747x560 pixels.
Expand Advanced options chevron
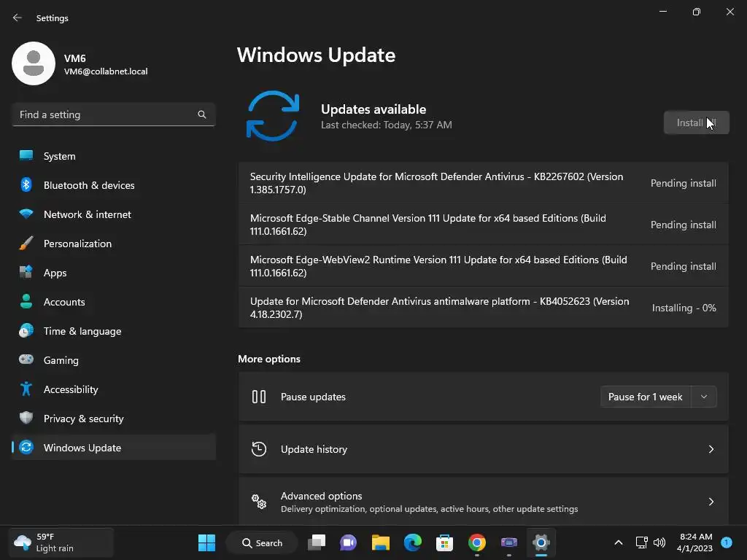click(x=711, y=502)
